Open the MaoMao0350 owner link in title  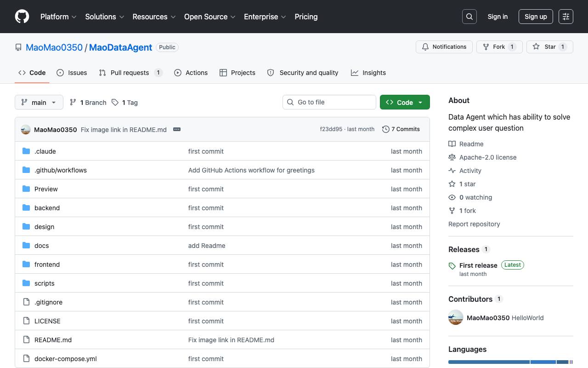click(54, 47)
